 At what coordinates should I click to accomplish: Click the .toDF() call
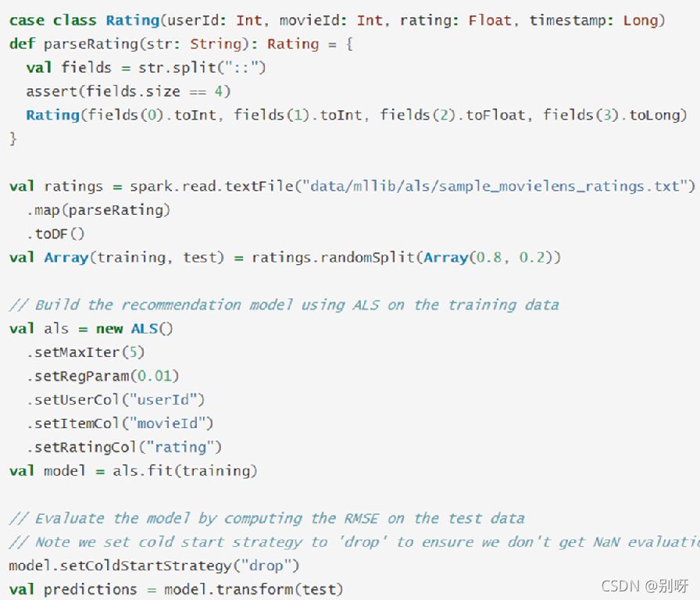[55, 234]
